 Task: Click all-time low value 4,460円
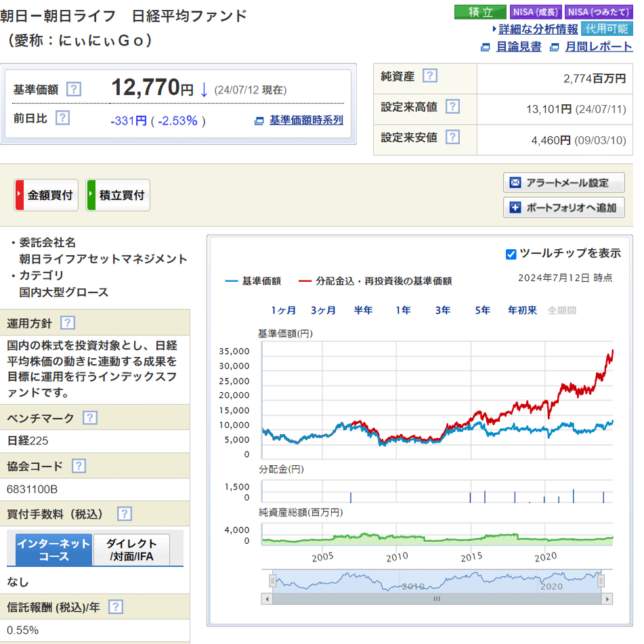click(x=551, y=140)
